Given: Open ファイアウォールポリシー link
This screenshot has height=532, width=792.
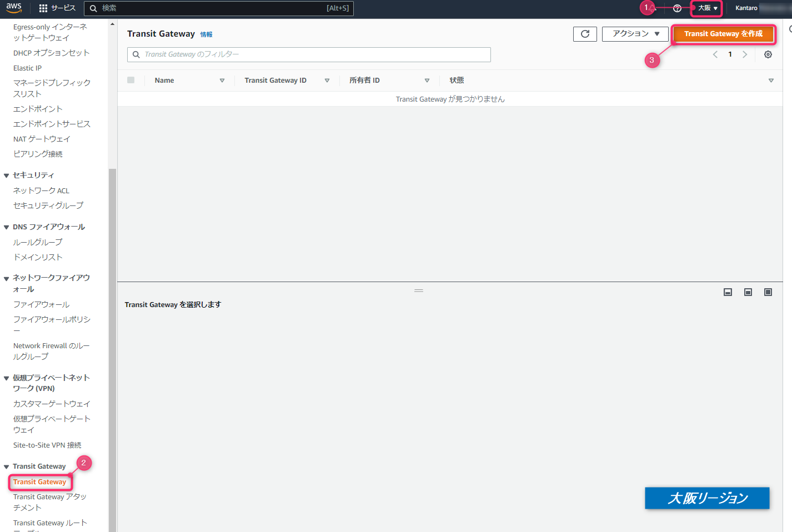Looking at the screenshot, I should 52,325.
